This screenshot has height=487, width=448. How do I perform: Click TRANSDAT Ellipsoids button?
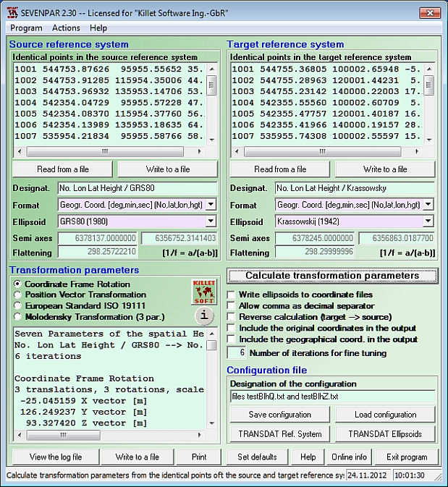coord(385,434)
